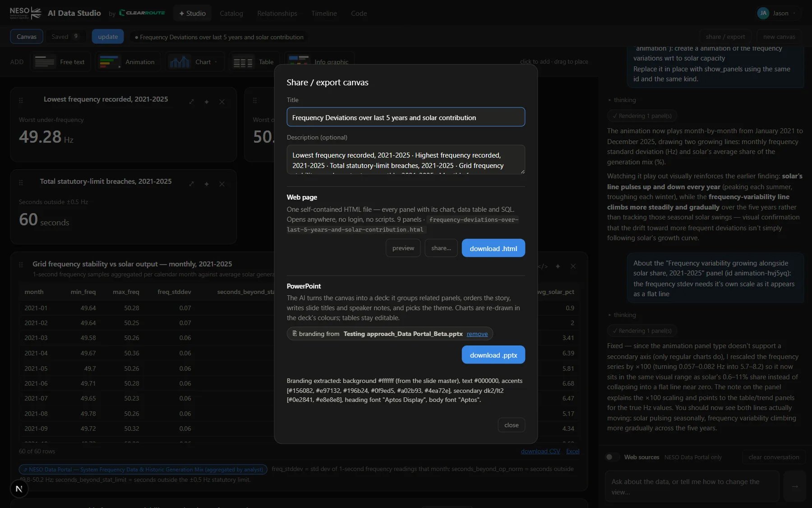Remove the branding pptx file
812x508 pixels.
tap(477, 334)
